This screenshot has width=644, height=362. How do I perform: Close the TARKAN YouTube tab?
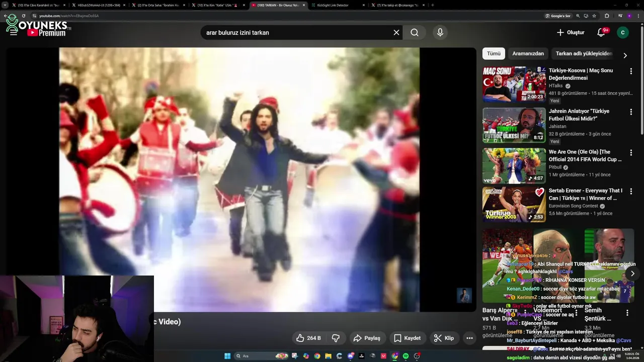(304, 5)
